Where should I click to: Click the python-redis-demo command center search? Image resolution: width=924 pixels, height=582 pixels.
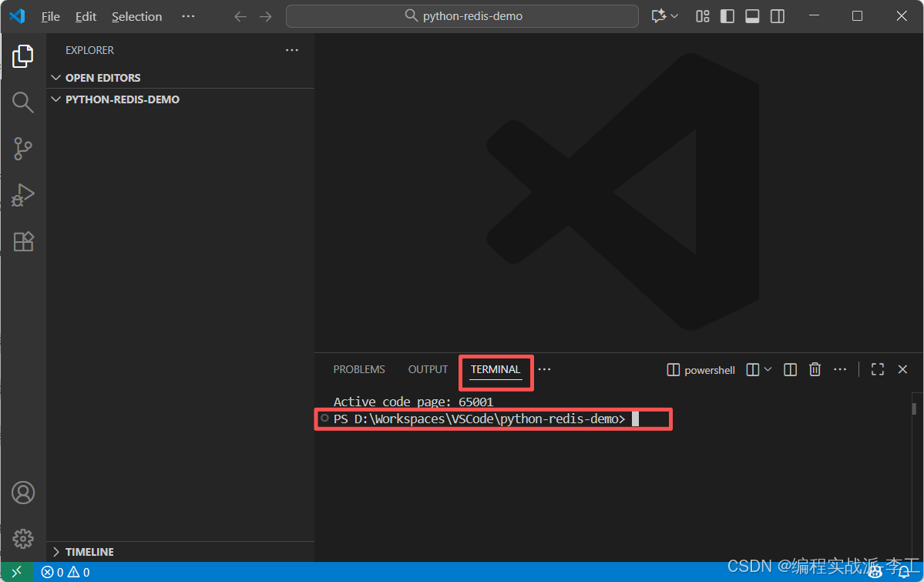pos(462,16)
